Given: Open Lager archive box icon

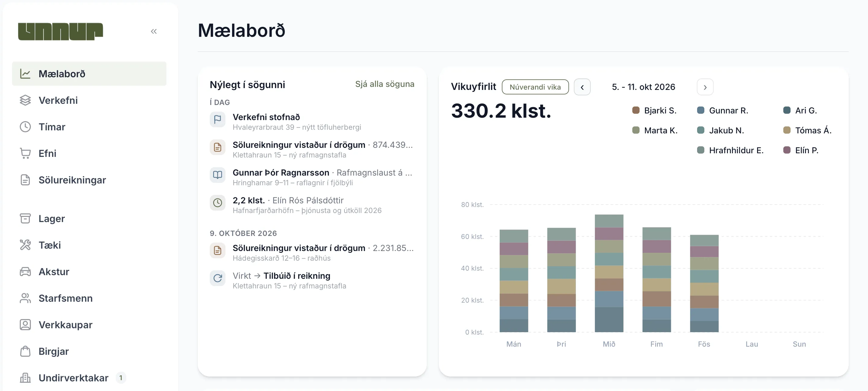Looking at the screenshot, I should pos(25,219).
